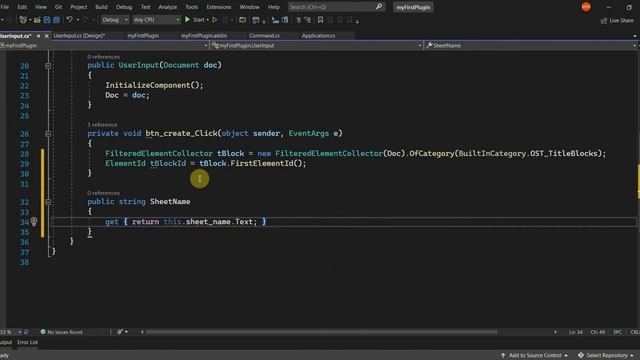The image size is (640, 360).
Task: Open the Edit menu
Action: 22,7
